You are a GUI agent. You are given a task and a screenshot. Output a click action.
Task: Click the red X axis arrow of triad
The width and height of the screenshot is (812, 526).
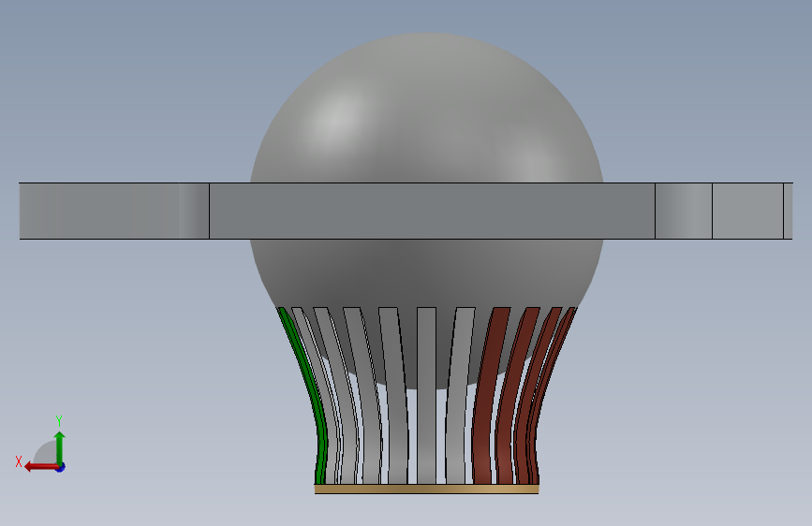point(41,467)
